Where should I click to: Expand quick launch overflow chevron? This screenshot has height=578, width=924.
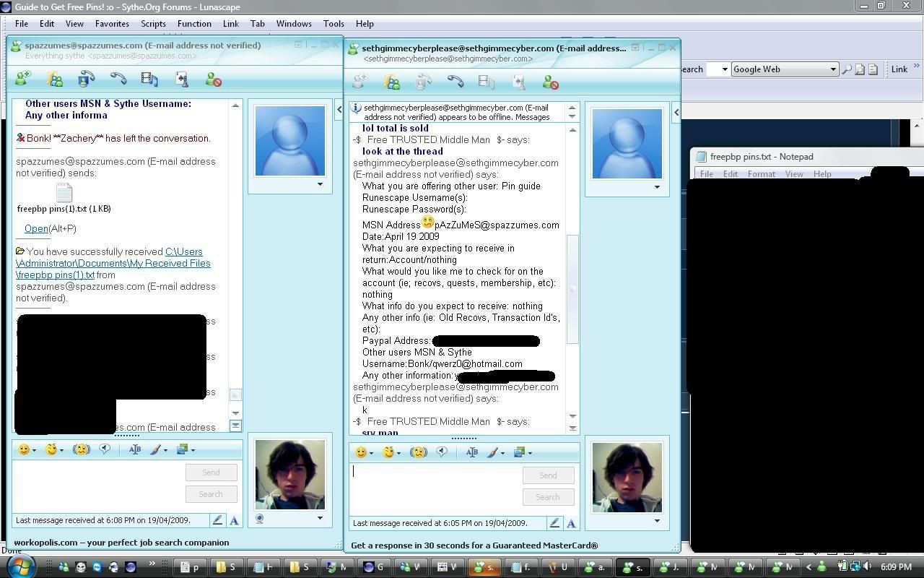[152, 564]
